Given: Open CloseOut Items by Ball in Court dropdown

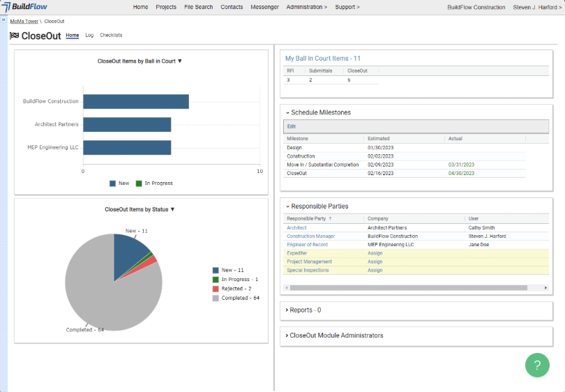Looking at the screenshot, I should coord(180,61).
